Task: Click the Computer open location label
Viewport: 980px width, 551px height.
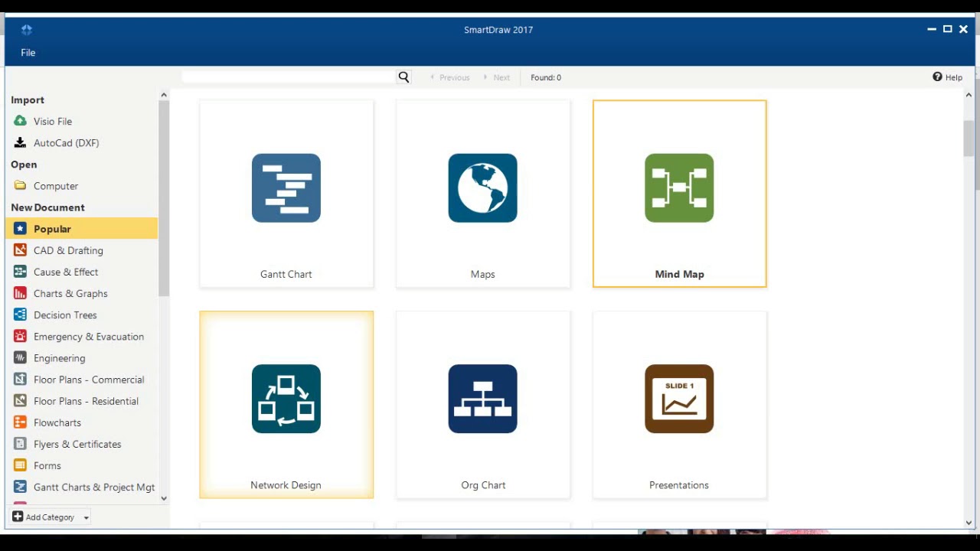Action: [56, 186]
